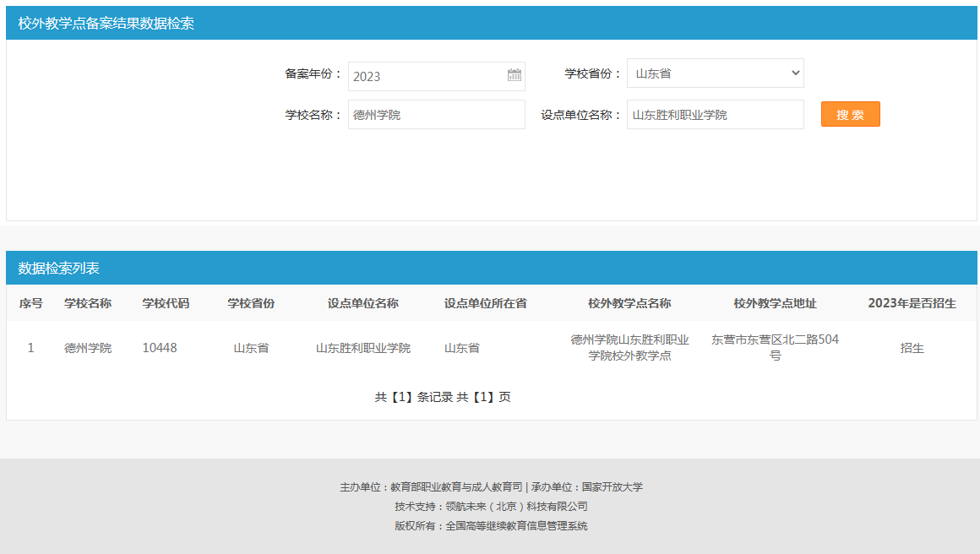
Task: Select the 设点单位所在省 column header
Action: 486,303
